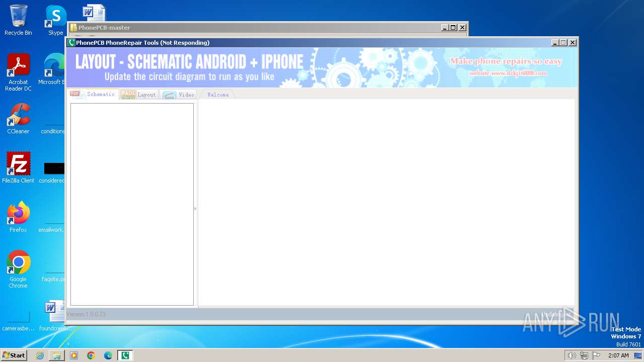
Task: Click the film clapper icon on the Video tab
Action: [x=170, y=95]
